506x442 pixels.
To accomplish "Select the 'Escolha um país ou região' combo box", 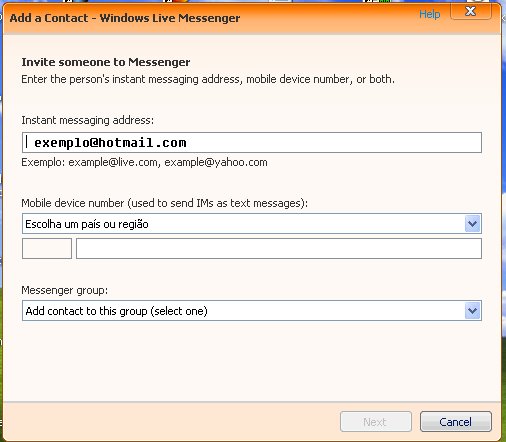I will click(252, 224).
